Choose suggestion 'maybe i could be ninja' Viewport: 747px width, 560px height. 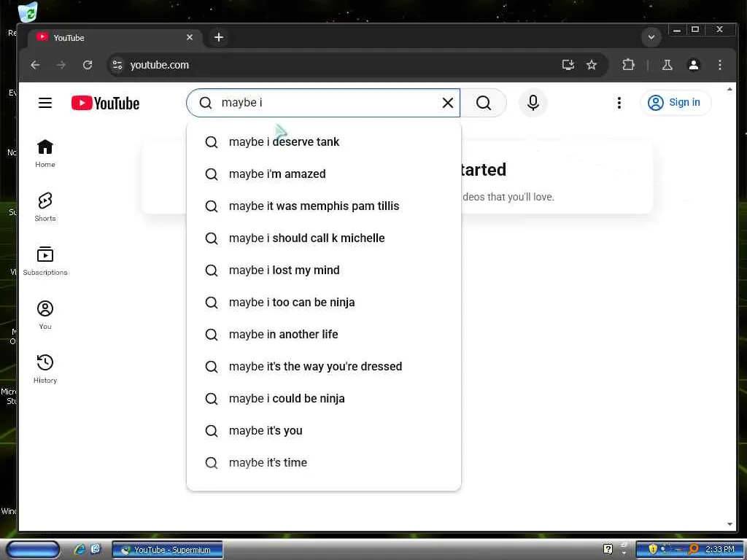point(323,399)
